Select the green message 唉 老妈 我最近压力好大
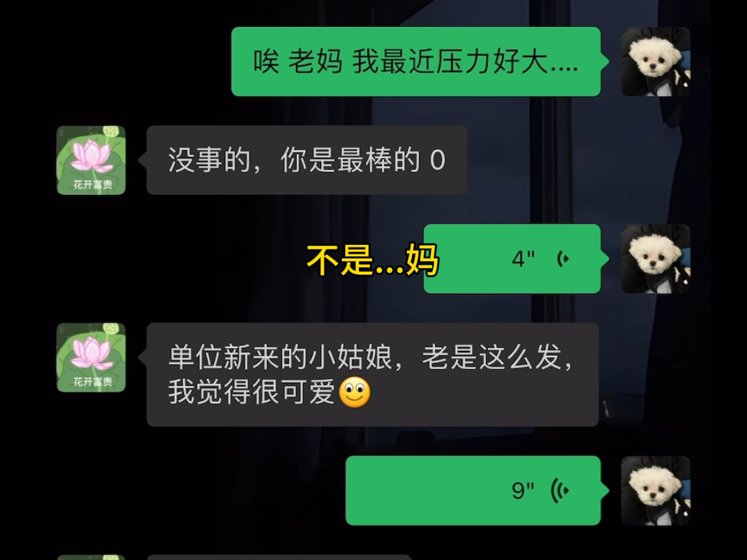 [416, 62]
